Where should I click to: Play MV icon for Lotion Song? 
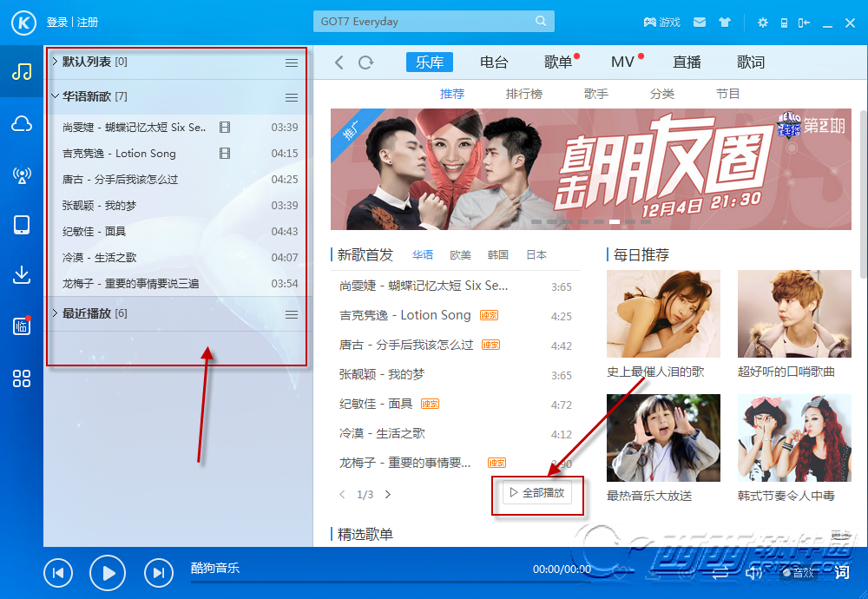(x=225, y=154)
